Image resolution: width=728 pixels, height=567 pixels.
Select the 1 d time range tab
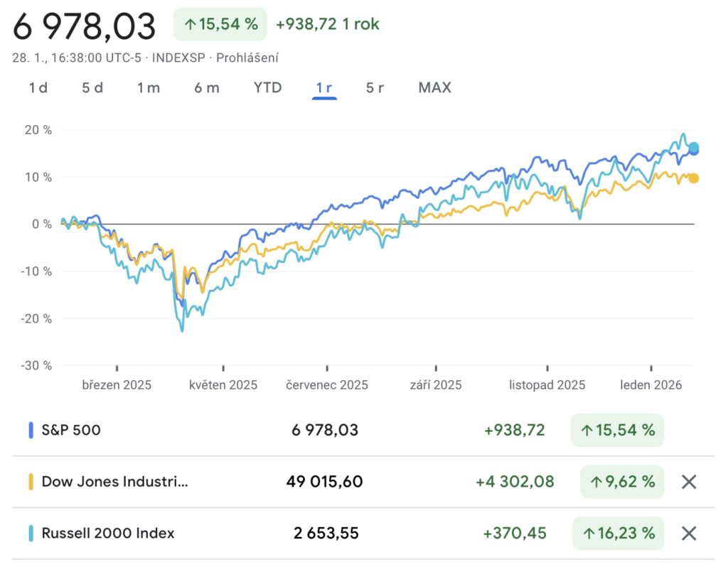[38, 88]
